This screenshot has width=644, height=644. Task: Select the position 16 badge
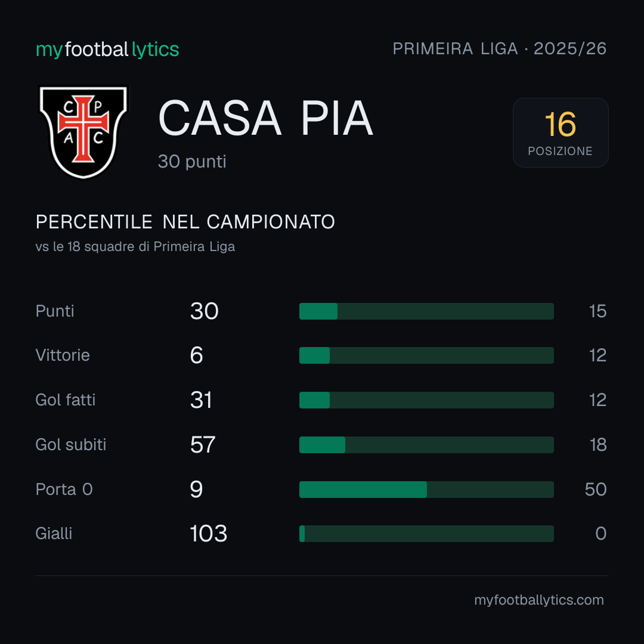(560, 132)
